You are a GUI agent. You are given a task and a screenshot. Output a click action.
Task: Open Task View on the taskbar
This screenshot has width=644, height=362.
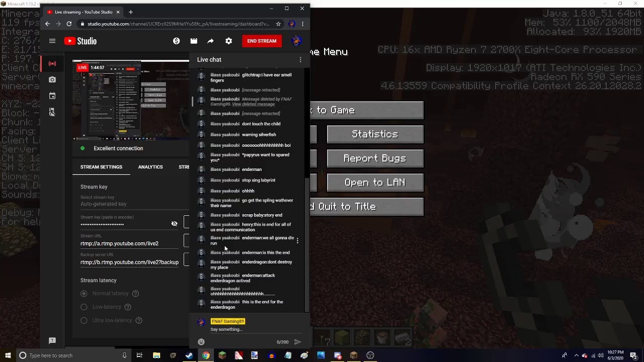pos(139,355)
